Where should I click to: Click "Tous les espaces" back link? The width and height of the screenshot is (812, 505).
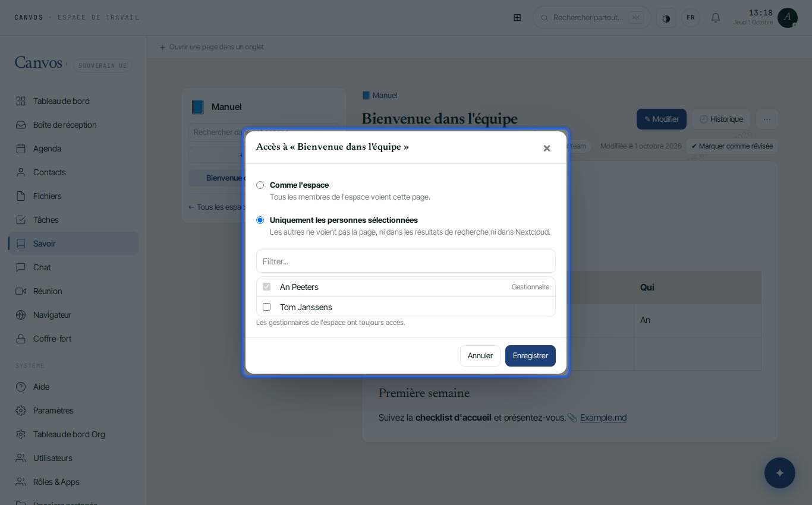click(218, 207)
